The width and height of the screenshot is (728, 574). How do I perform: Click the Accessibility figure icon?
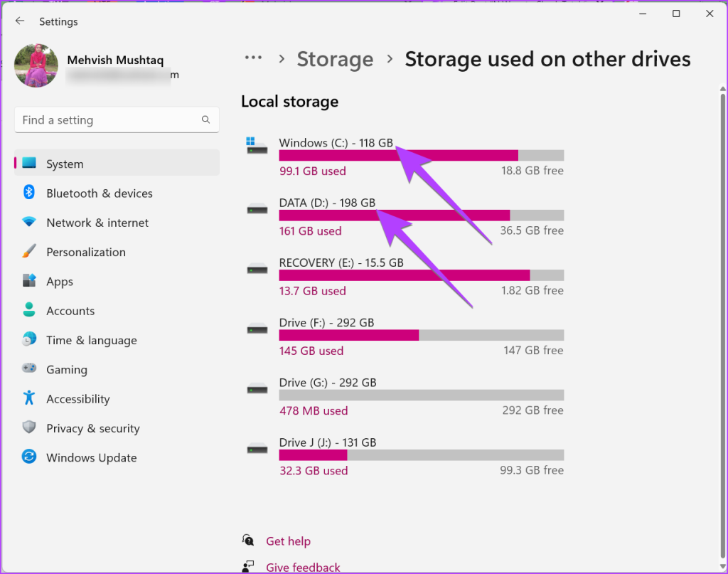(29, 398)
